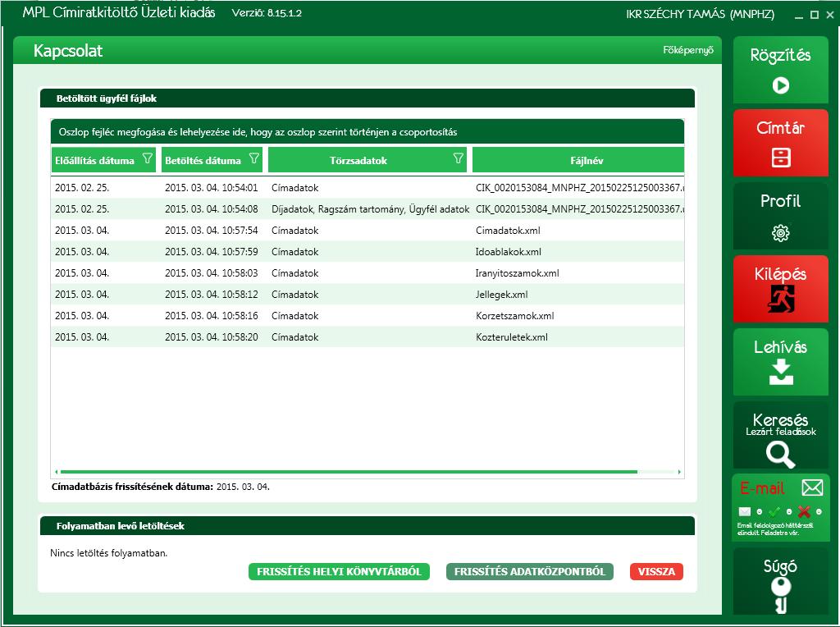
Task: Click the horizontal table scrollbar
Action: [x=349, y=472]
